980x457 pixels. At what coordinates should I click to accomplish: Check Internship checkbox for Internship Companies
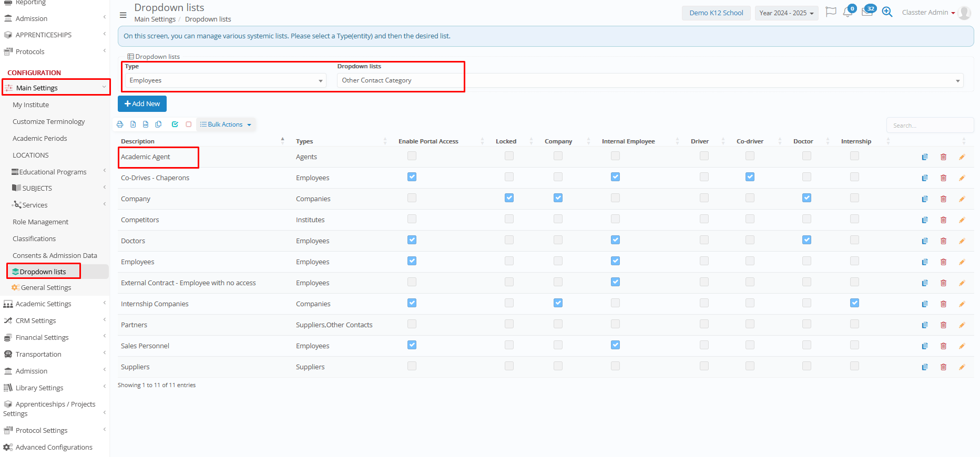pos(854,303)
